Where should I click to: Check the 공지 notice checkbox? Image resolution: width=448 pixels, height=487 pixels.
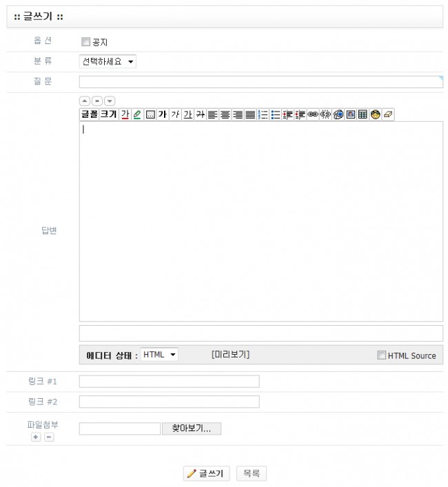coord(85,41)
